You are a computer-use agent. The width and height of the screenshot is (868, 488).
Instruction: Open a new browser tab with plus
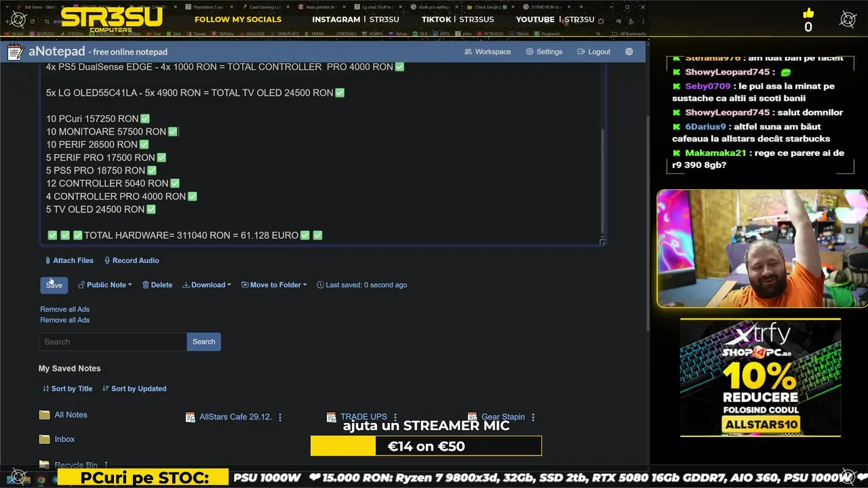(581, 7)
